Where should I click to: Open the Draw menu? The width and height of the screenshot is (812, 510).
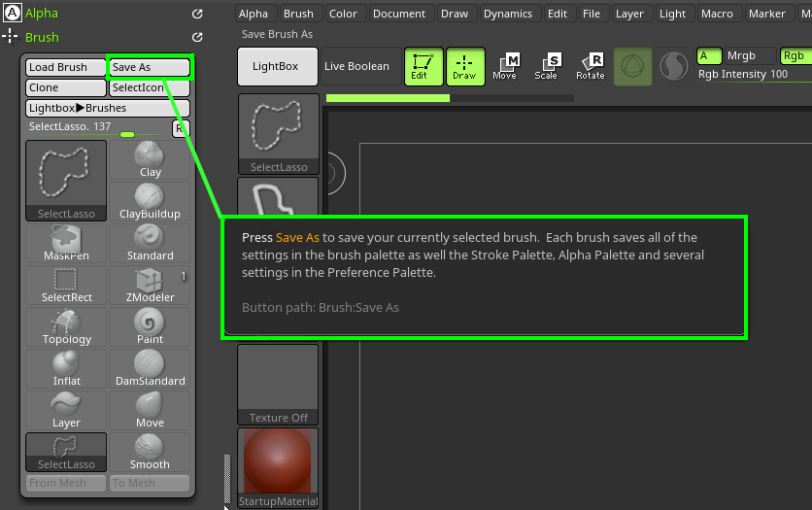pos(455,14)
